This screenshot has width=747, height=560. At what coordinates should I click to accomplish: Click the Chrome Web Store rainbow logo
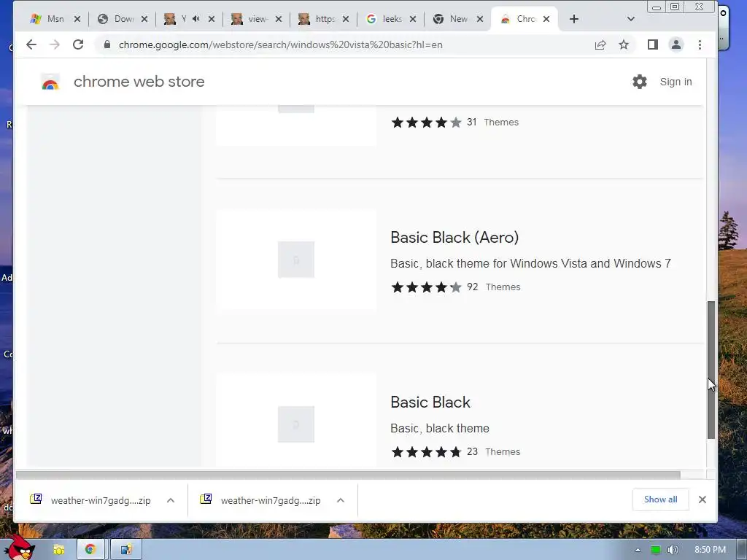pos(50,82)
